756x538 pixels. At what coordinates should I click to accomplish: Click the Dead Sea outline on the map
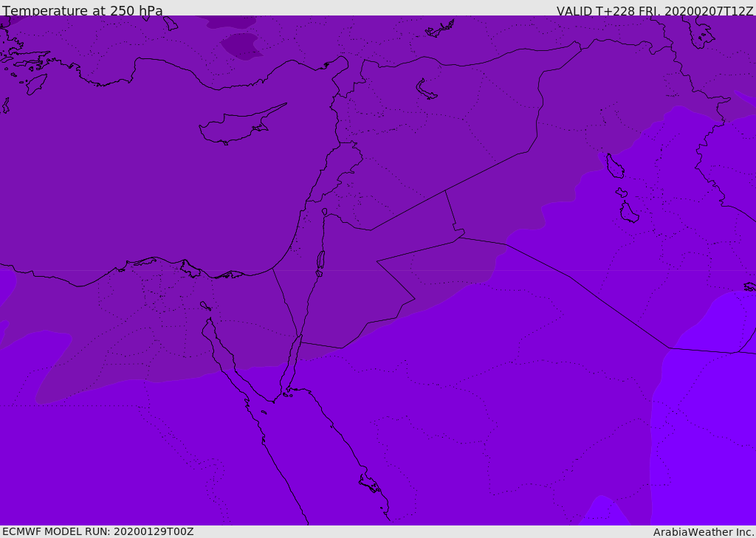coord(320,261)
